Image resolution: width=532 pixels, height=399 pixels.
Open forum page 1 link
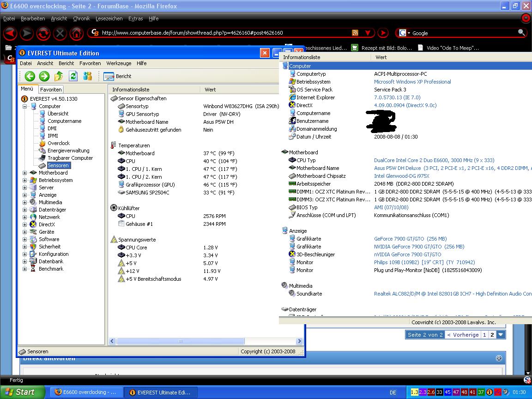point(484,335)
